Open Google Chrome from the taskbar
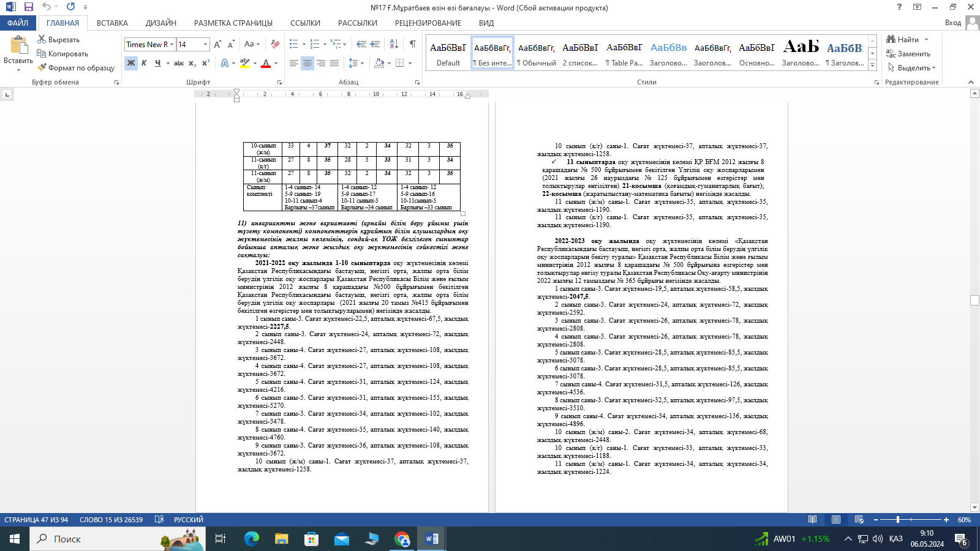 (402, 539)
